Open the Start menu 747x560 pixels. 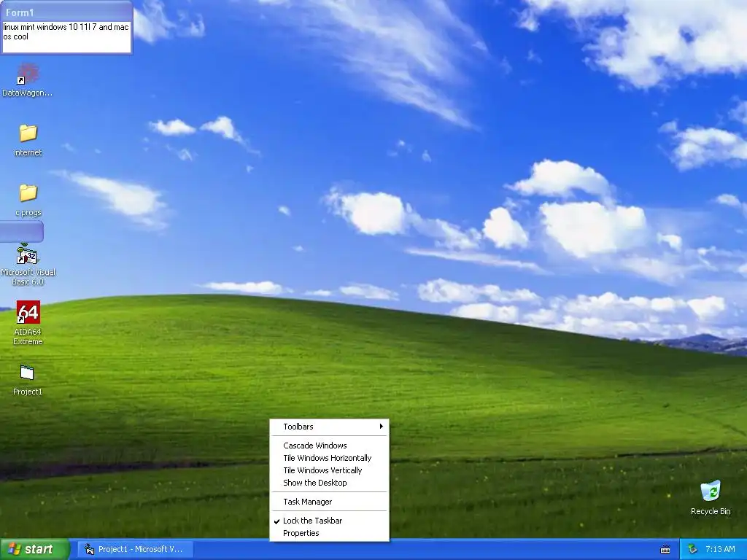(34, 550)
